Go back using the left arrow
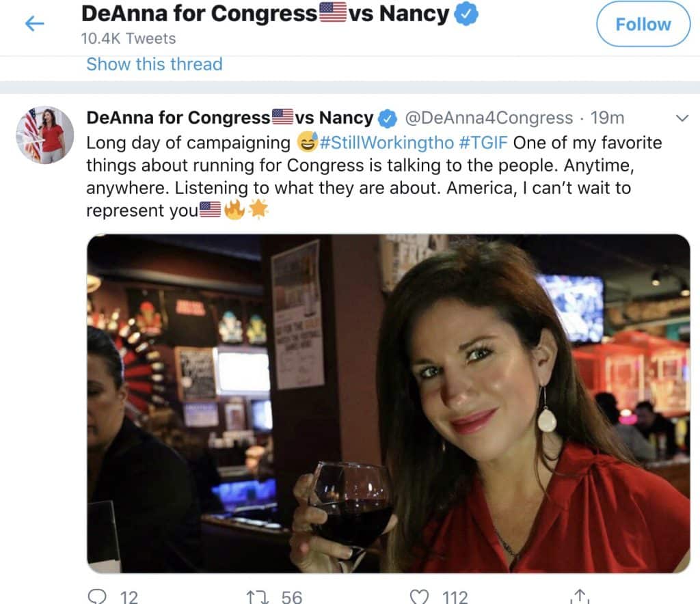 pyautogui.click(x=34, y=24)
